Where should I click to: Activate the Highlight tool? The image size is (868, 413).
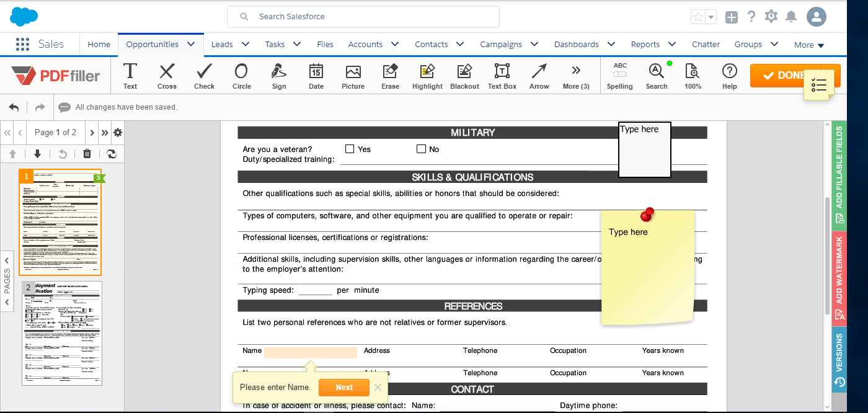[428, 76]
